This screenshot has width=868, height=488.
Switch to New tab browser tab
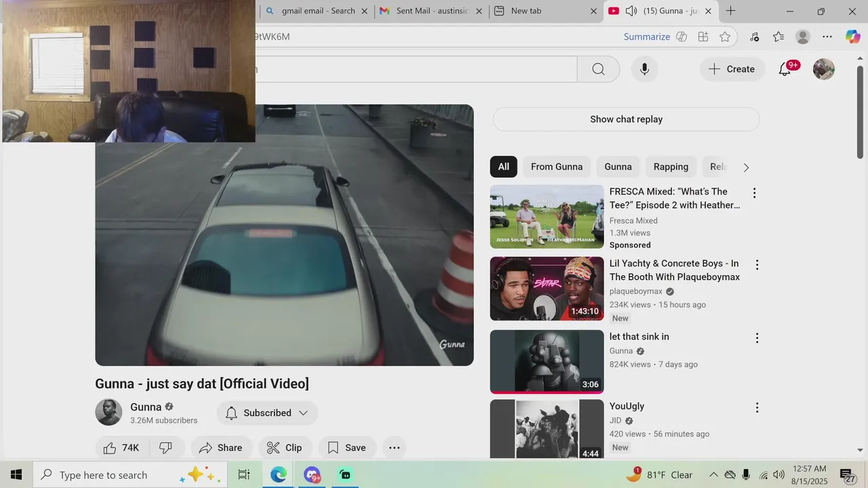click(x=546, y=11)
